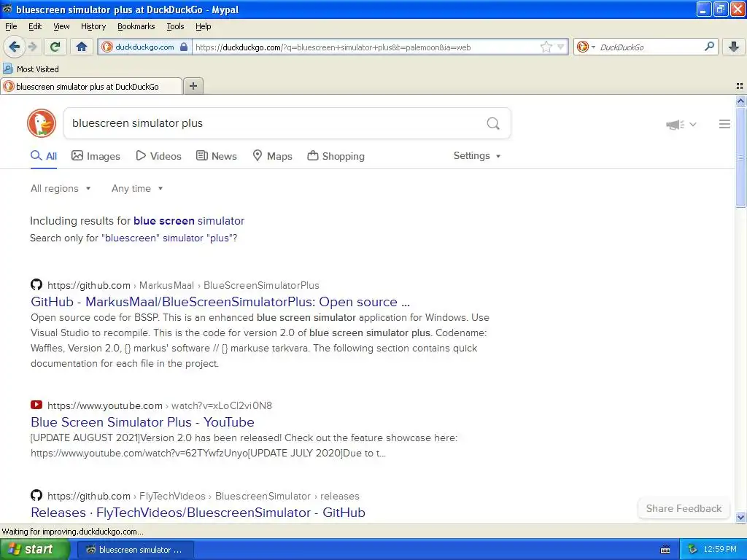Switch to the News tab
Image resolution: width=747 pixels, height=560 pixels.
coord(217,156)
